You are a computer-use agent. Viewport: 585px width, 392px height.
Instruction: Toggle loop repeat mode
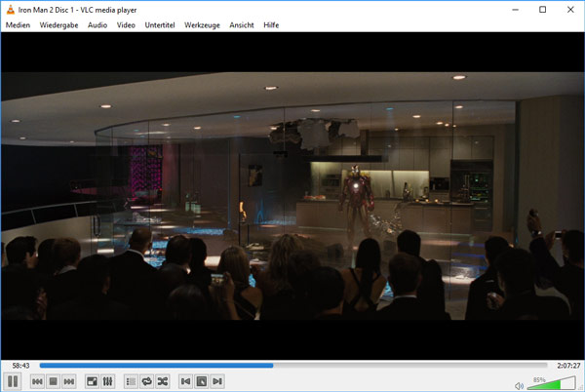click(x=147, y=381)
